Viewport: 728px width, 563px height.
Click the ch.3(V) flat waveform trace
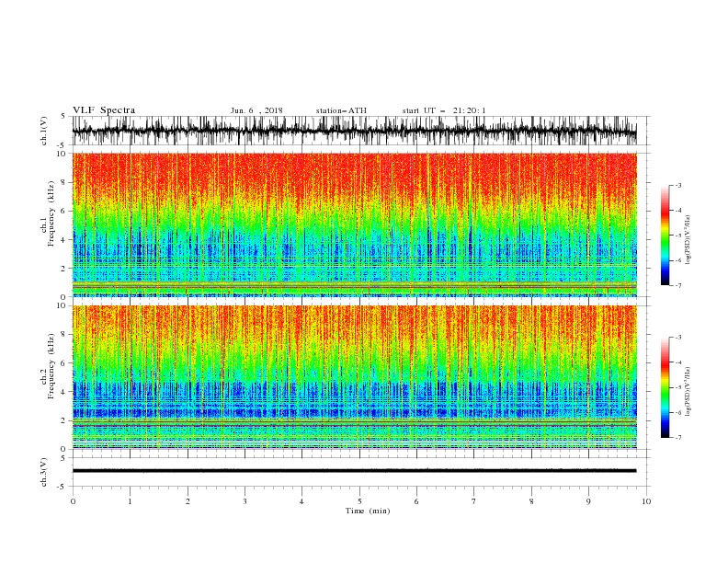(x=354, y=471)
